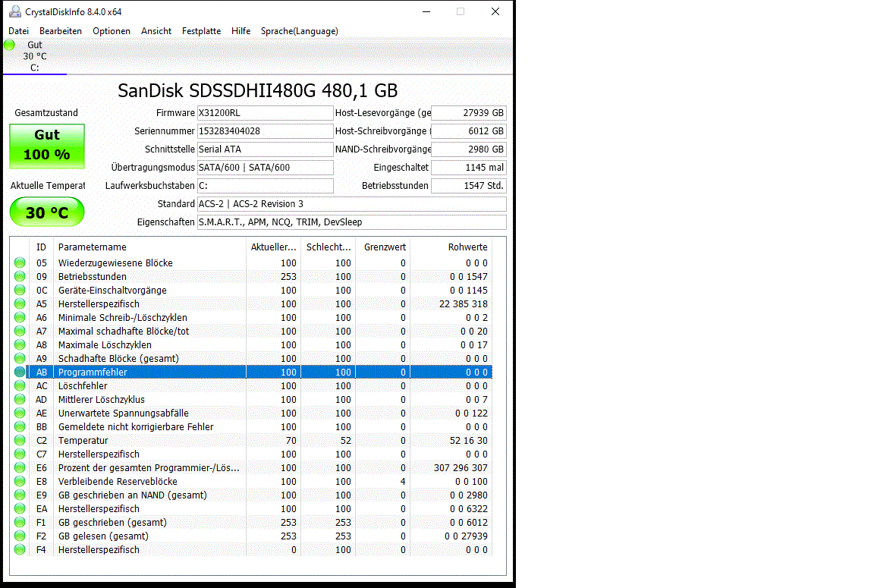
Task: Click the Firmware field X31200RL
Action: click(x=266, y=112)
